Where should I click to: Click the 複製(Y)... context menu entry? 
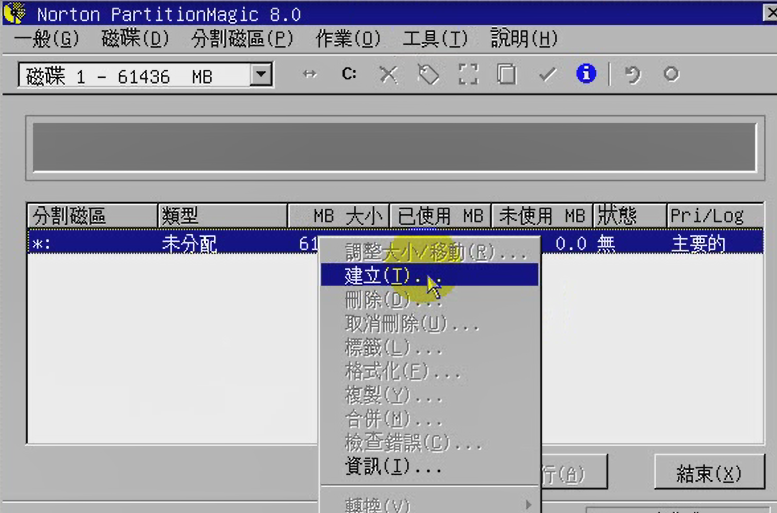pos(429,395)
